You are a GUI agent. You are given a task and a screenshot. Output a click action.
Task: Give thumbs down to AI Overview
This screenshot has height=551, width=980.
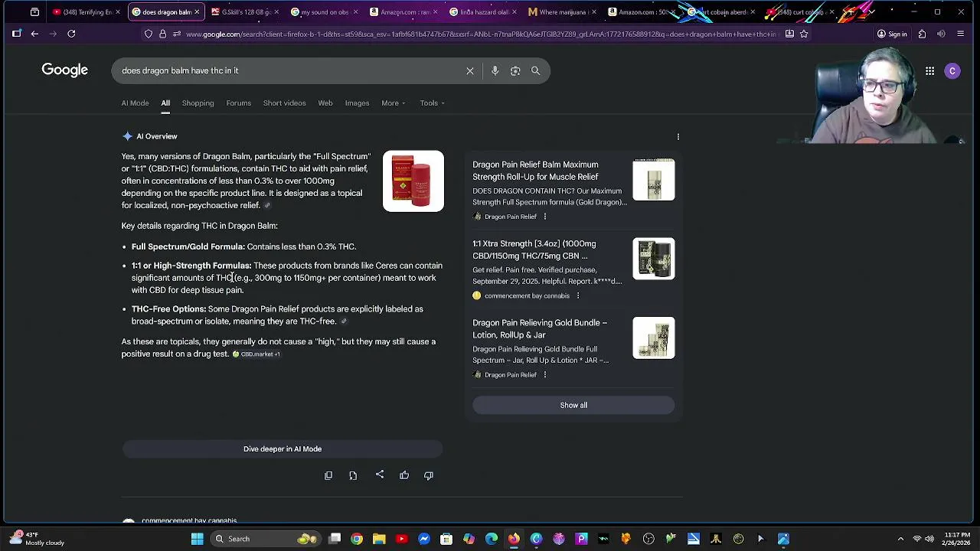(429, 475)
